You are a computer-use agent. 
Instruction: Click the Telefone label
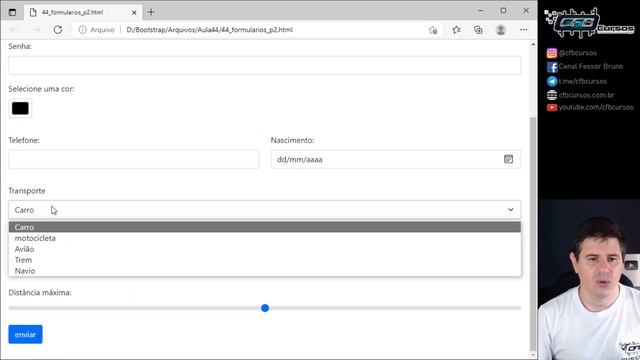(x=24, y=140)
